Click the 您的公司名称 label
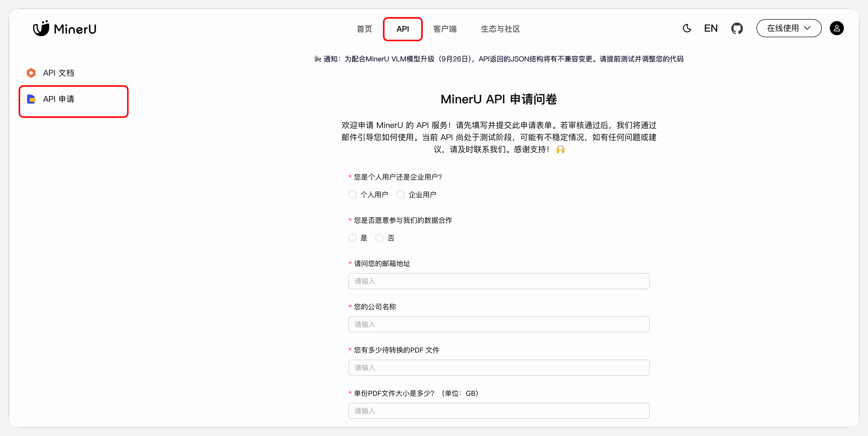Image resolution: width=868 pixels, height=436 pixels. [375, 307]
